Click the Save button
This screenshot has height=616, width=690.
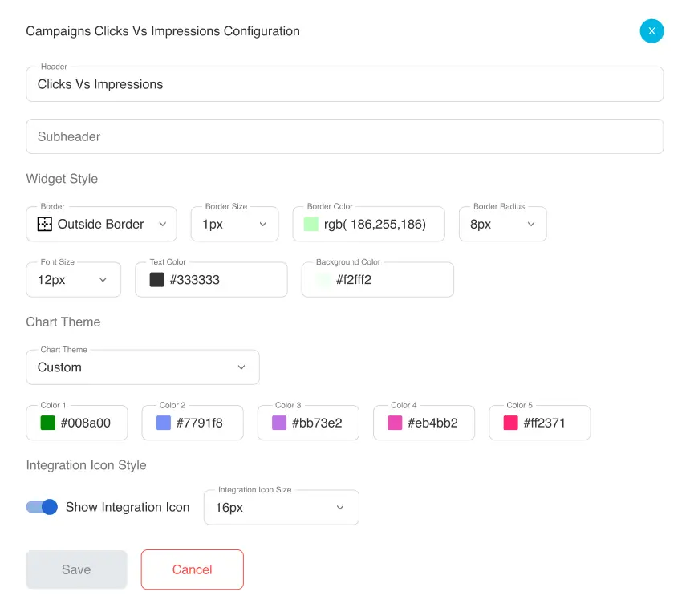(76, 569)
